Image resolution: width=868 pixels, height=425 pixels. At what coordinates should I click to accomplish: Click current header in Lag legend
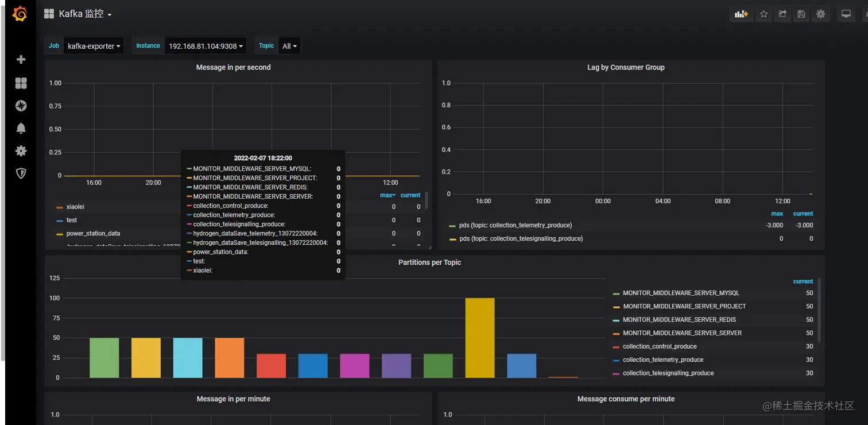(803, 214)
